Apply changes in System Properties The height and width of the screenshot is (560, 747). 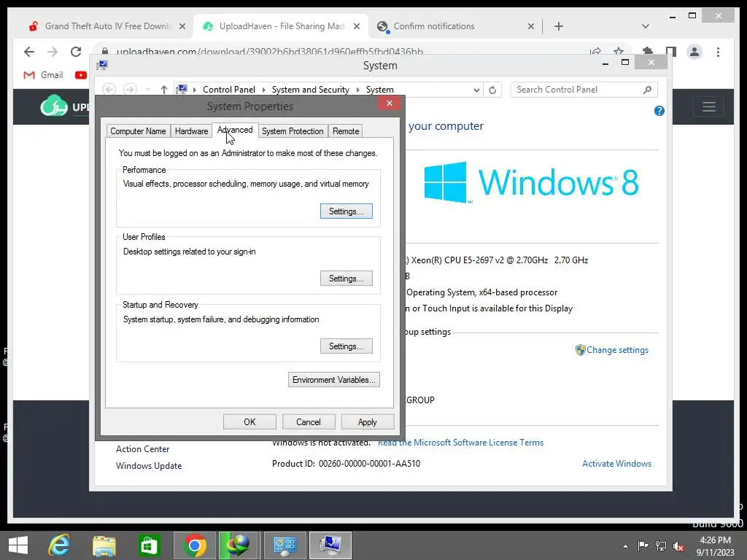[x=368, y=422]
